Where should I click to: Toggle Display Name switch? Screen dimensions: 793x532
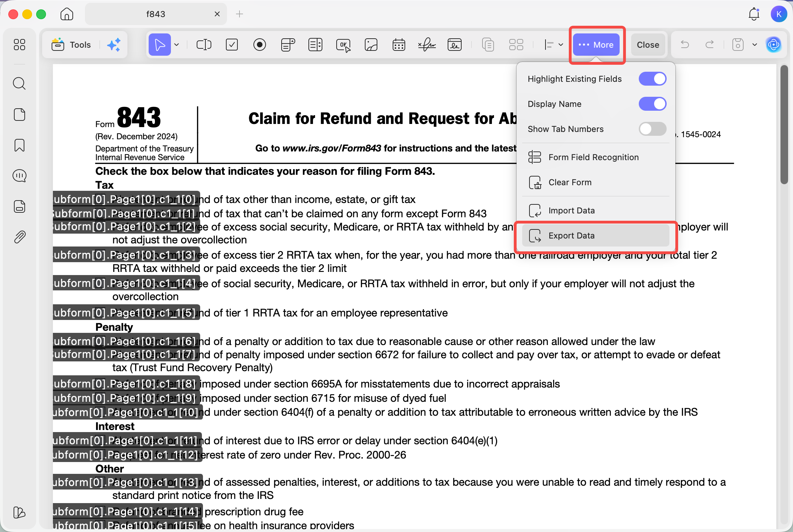[x=652, y=104]
